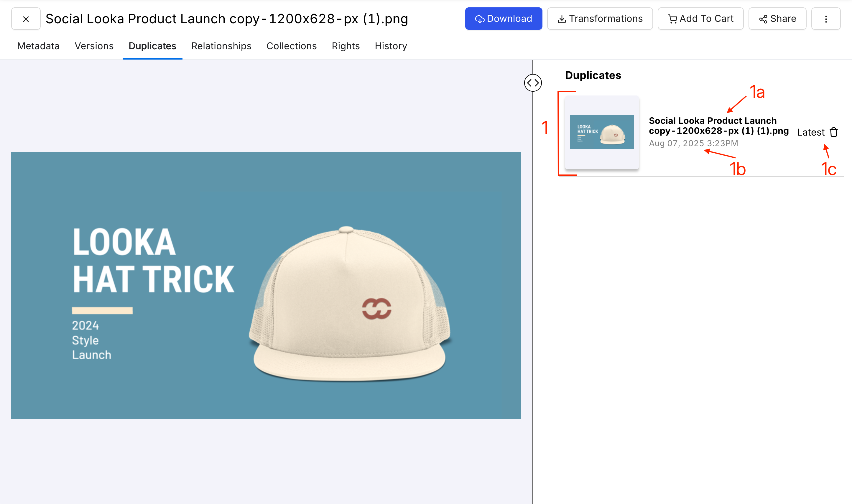The image size is (852, 504).
Task: View the Collections tab
Action: coord(292,46)
